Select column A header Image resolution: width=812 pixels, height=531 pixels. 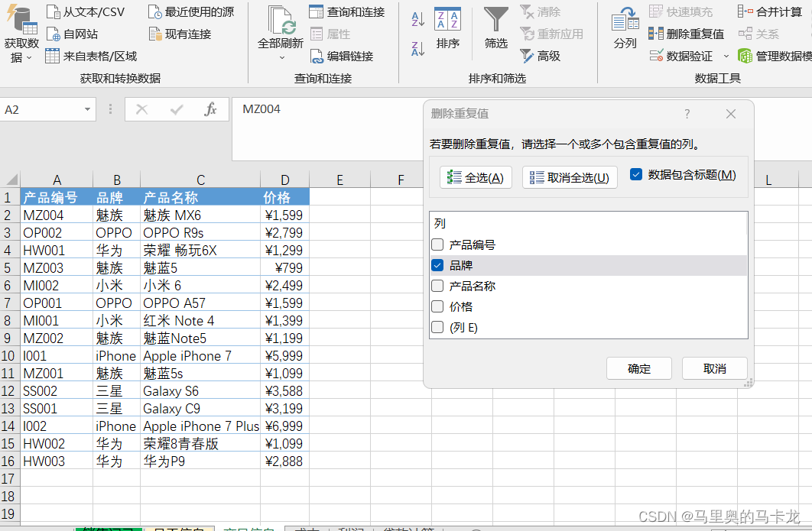(x=57, y=180)
